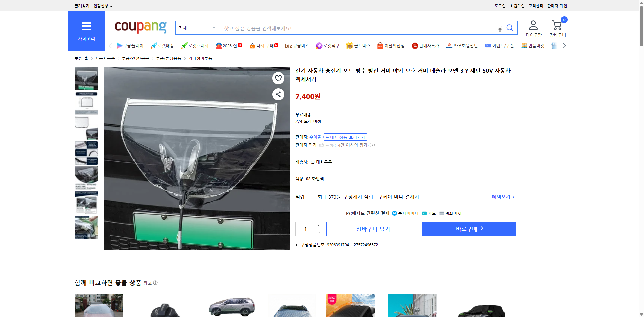The image size is (644, 317).
Task: Click the right arrow to scroll the nav menu
Action: pyautogui.click(x=565, y=45)
